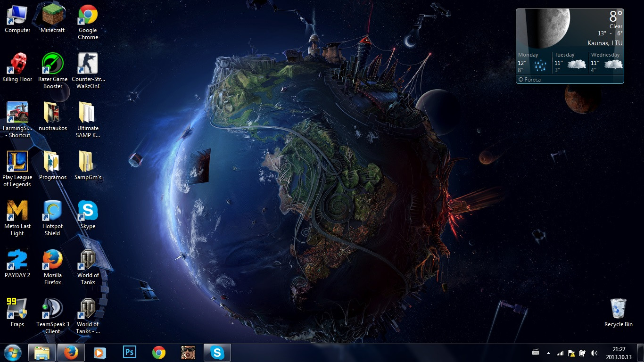Select the Hotspot Shield shortcut
The height and width of the screenshot is (362, 644).
tap(53, 219)
